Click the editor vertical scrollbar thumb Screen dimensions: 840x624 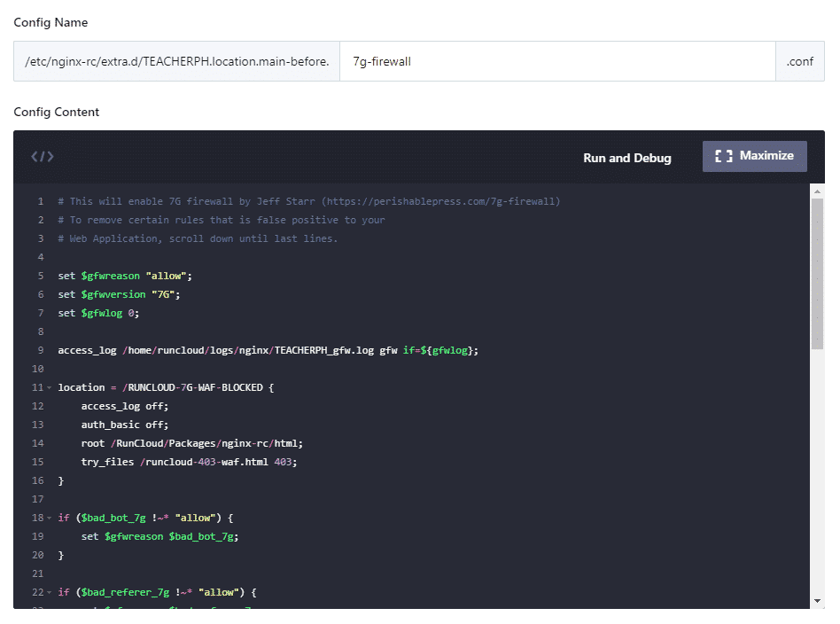click(x=817, y=274)
